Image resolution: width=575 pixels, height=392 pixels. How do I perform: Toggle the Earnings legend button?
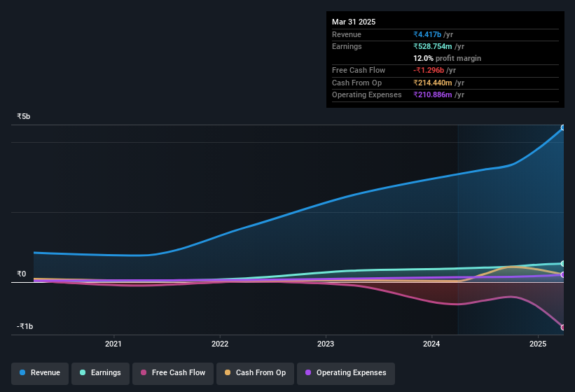click(x=100, y=373)
